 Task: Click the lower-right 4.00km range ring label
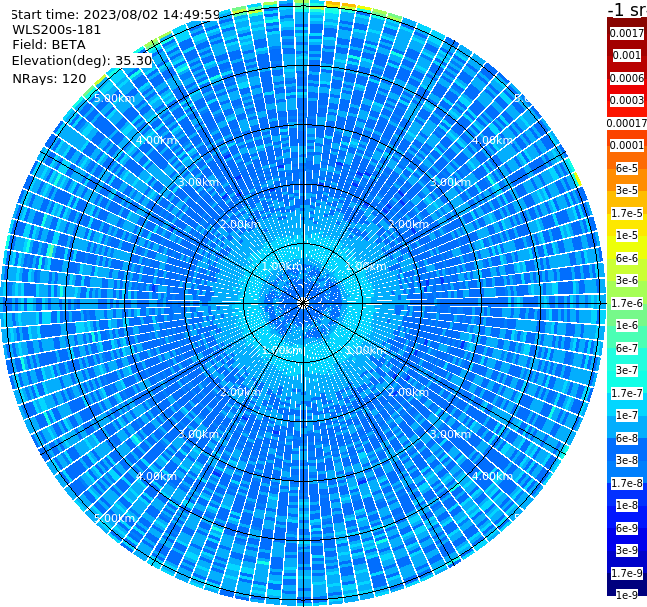point(492,476)
